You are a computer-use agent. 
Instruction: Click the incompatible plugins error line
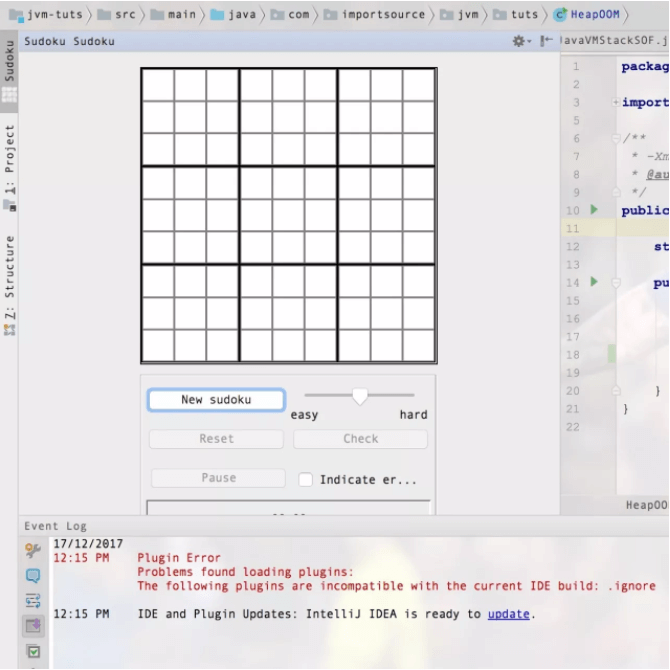click(x=396, y=586)
